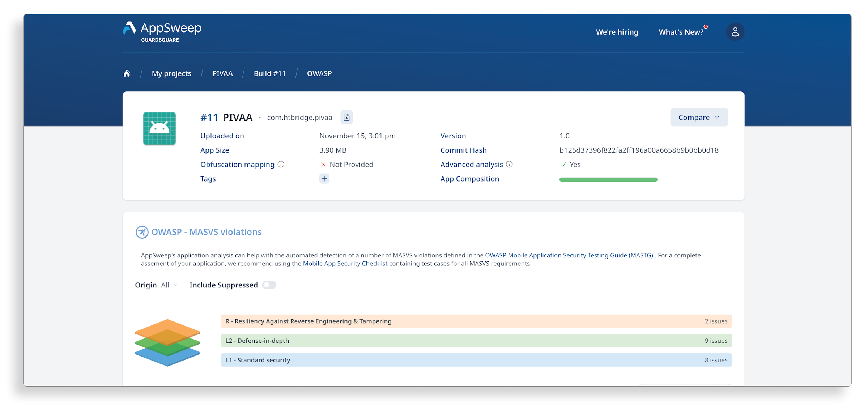Click the PIVAA Android app icon
The height and width of the screenshot is (418, 868).
tap(159, 128)
